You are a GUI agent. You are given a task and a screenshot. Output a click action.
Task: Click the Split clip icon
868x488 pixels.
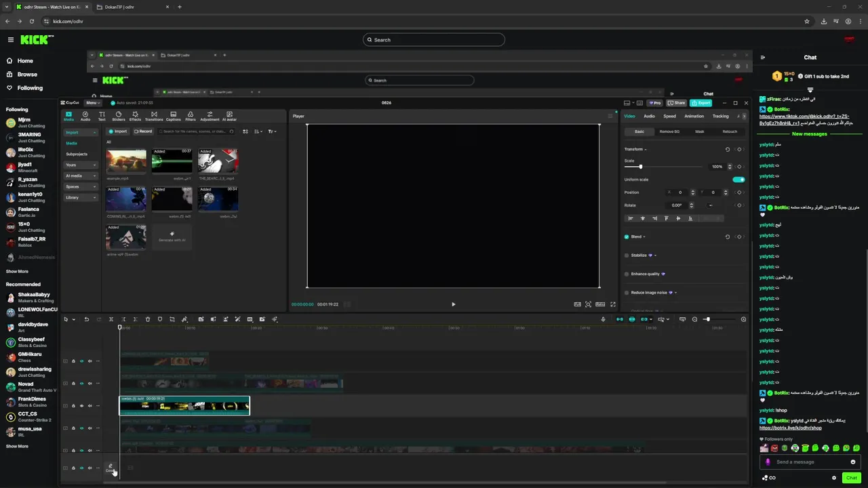(x=111, y=319)
